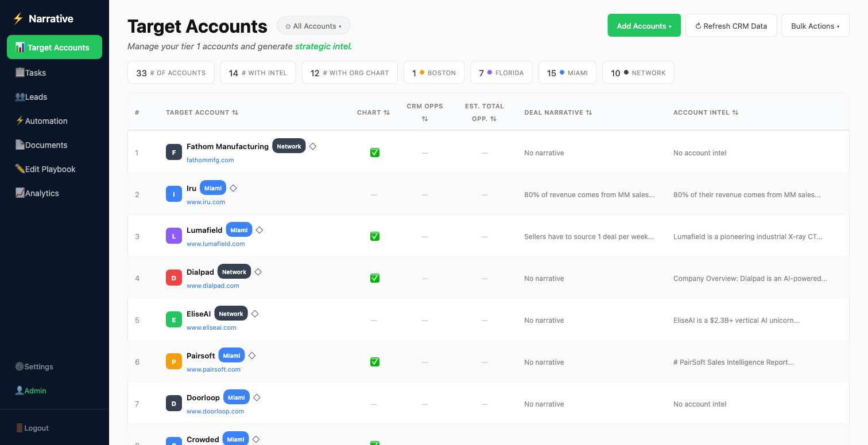Open www.eliseai.com link
This screenshot has width=868, height=445.
pyautogui.click(x=211, y=327)
